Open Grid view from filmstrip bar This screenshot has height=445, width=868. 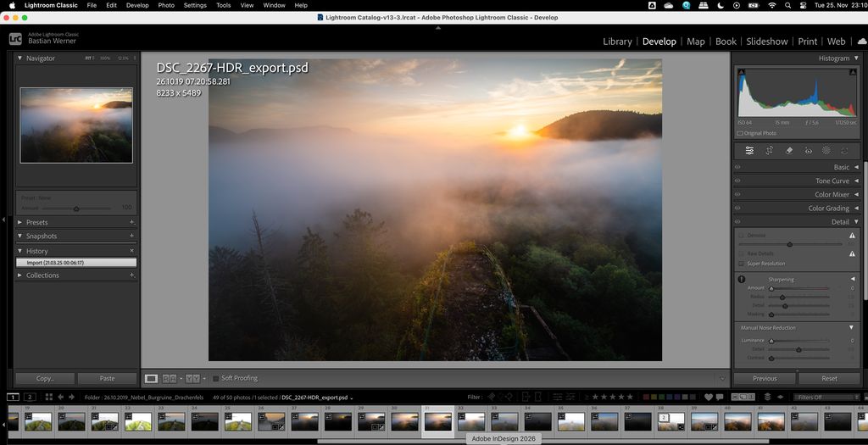48,397
